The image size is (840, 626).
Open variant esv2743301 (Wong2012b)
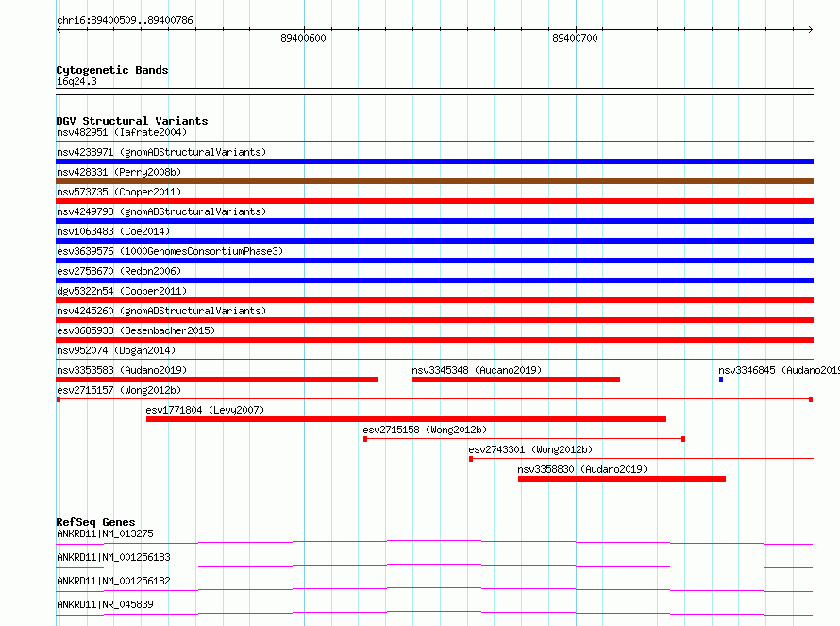[530, 449]
